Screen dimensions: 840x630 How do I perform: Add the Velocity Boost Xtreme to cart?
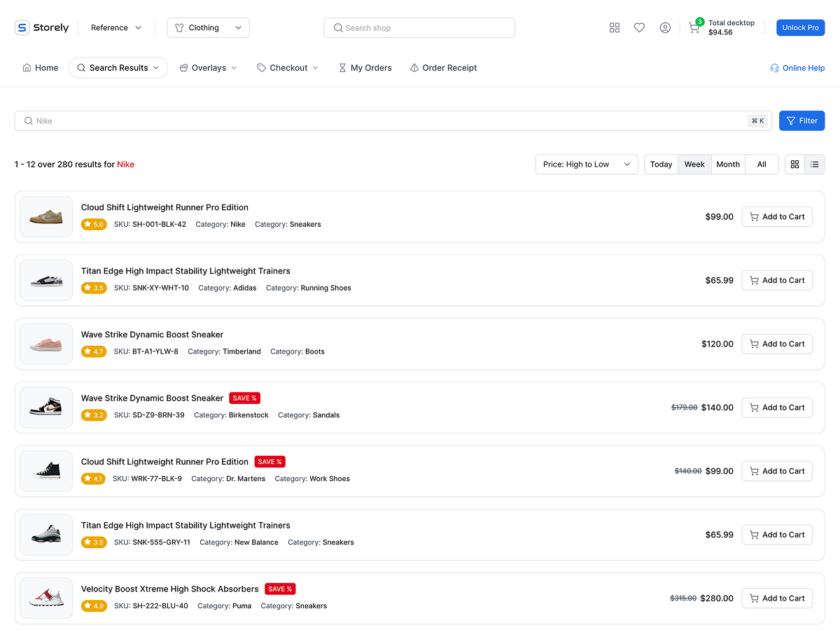tap(777, 598)
